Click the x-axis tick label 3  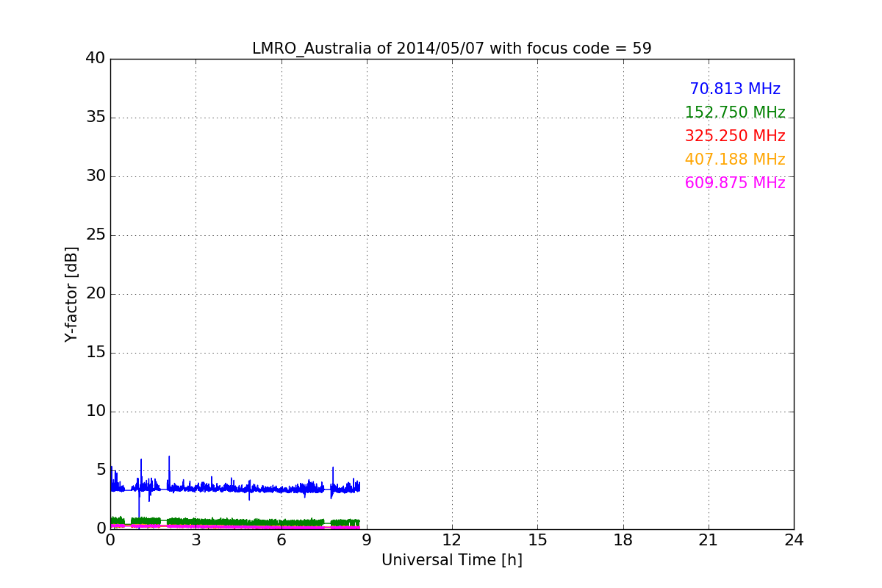coord(196,540)
